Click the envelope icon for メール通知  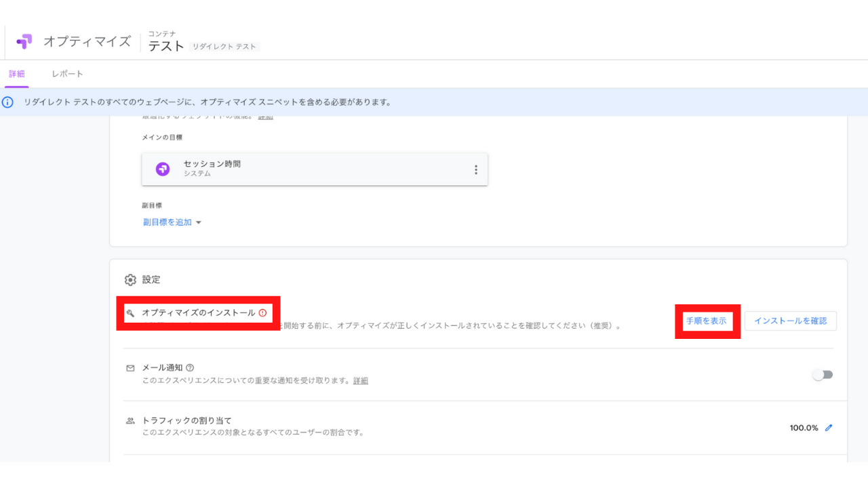point(130,368)
